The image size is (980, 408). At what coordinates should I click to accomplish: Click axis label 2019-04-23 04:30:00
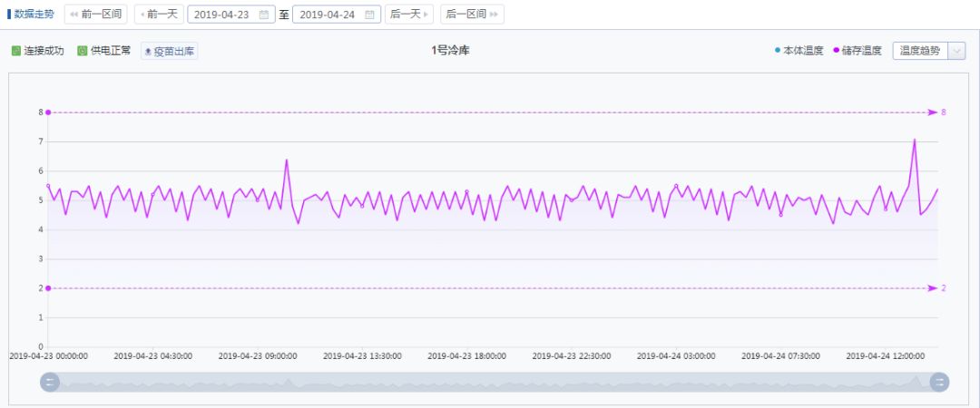[153, 356]
